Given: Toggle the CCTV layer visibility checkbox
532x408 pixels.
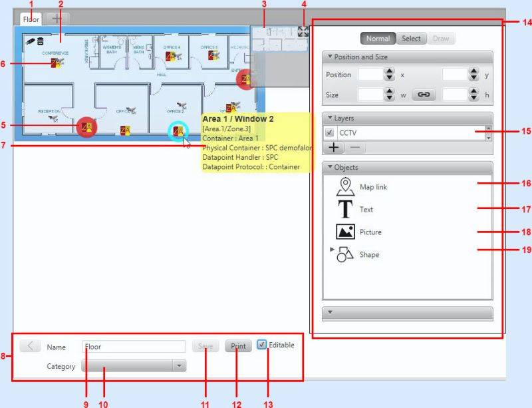Looking at the screenshot, I should [330, 132].
